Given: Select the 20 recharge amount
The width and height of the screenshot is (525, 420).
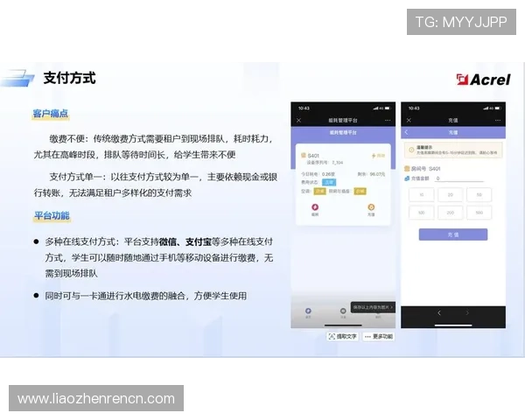Looking at the screenshot, I should [451, 194].
